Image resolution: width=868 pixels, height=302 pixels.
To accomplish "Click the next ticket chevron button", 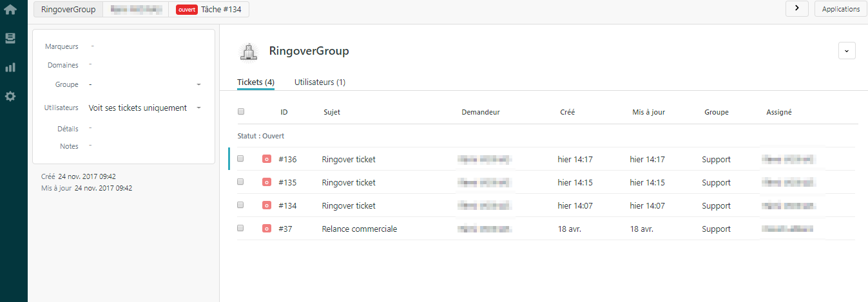I will point(796,8).
